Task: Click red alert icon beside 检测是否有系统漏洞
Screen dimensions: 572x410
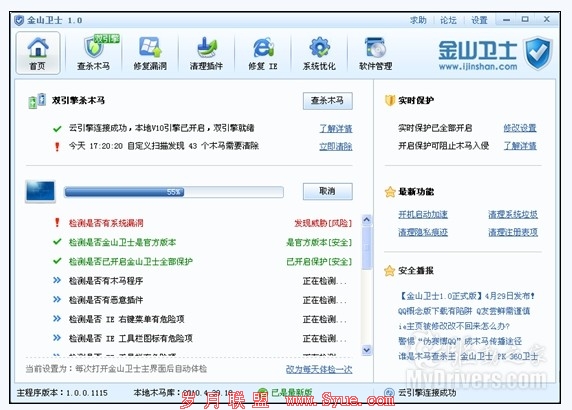Action: coord(57,223)
